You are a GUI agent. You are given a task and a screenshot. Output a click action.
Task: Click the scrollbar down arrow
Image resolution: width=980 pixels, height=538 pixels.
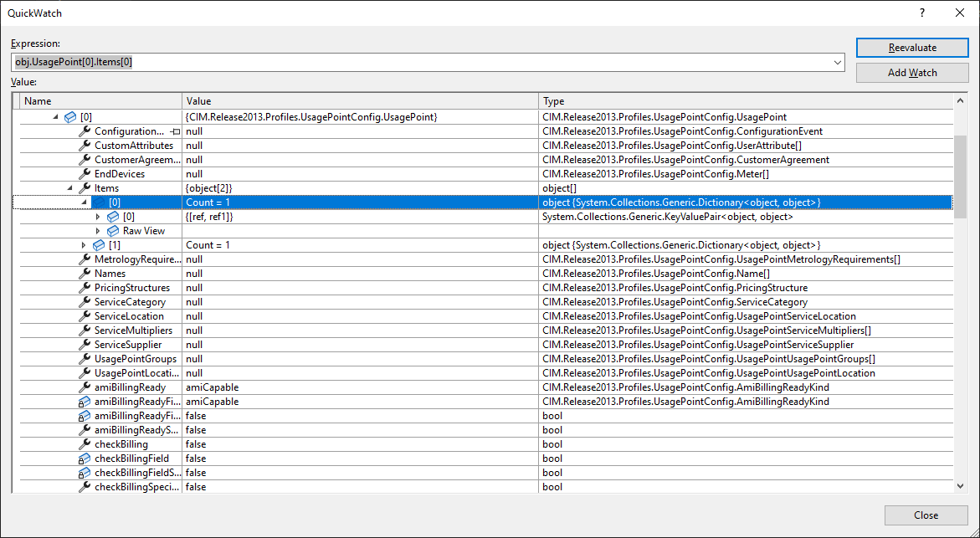960,486
